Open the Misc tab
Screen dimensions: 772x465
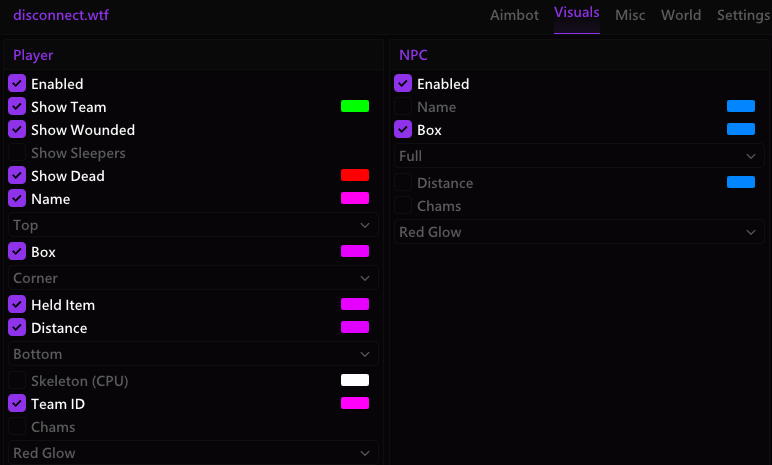630,15
